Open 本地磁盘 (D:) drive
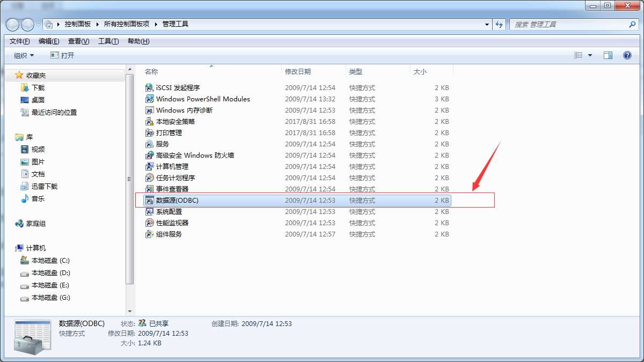 pos(45,272)
